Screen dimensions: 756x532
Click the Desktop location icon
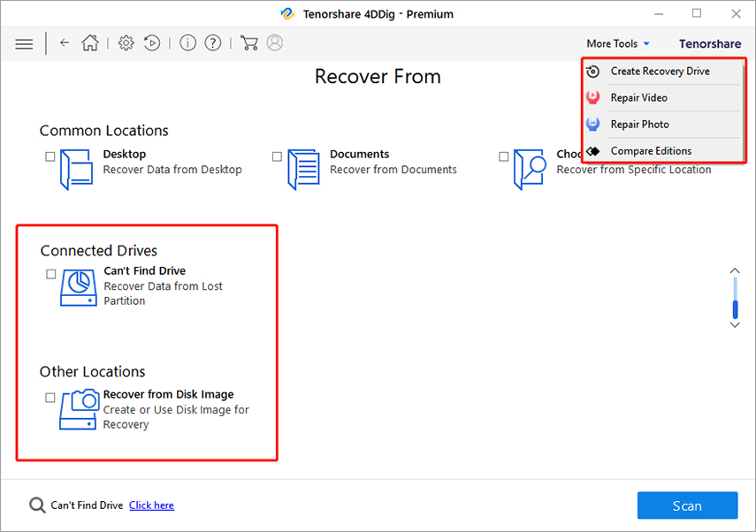(77, 170)
